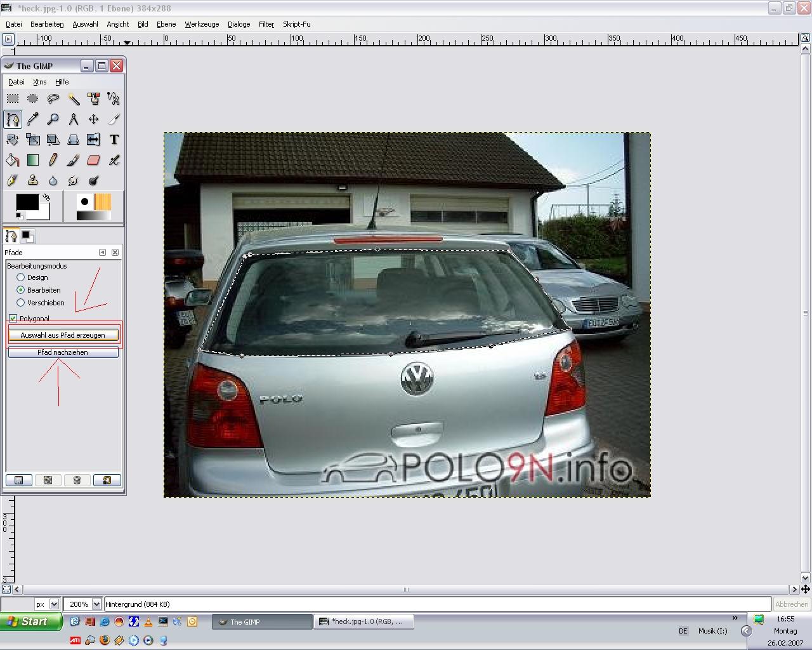Select the Blend gradient tool
Image resolution: width=812 pixels, height=650 pixels.
pos(33,160)
